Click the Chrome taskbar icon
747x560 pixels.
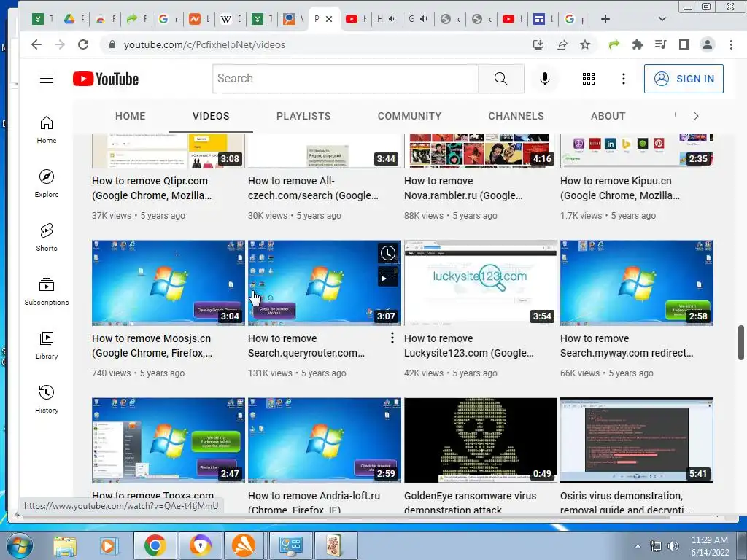[x=155, y=545]
